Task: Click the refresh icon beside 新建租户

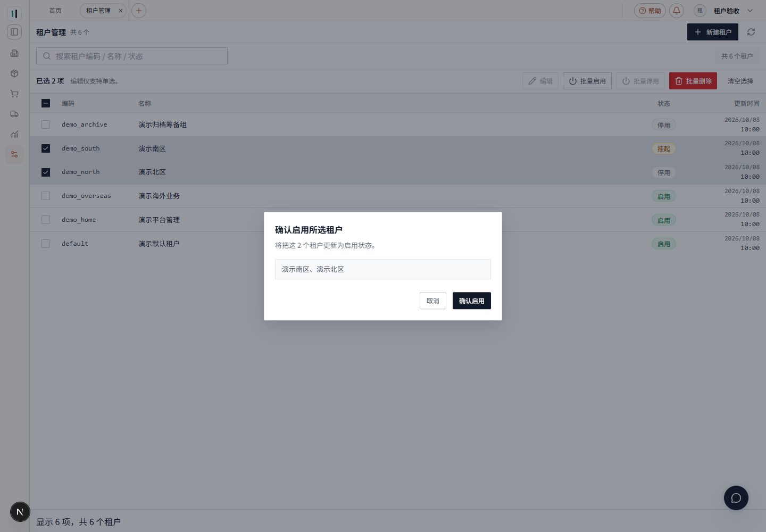Action: pyautogui.click(x=751, y=32)
